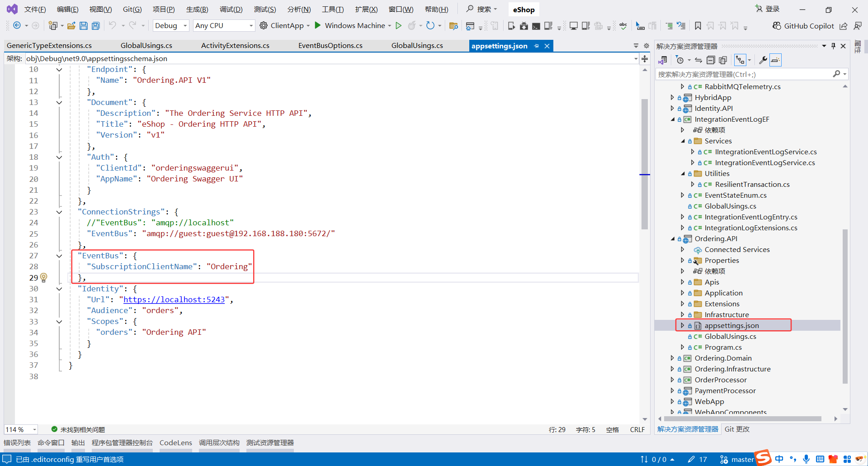Screen dimensions: 868x466
Task: Toggle auto-hide pin on Solution Explorer panel
Action: [833, 46]
